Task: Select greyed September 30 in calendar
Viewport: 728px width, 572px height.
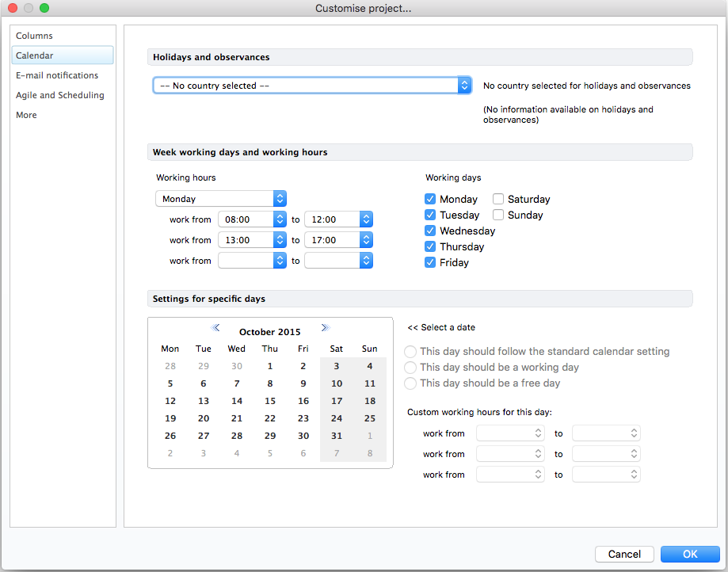Action: [237, 366]
